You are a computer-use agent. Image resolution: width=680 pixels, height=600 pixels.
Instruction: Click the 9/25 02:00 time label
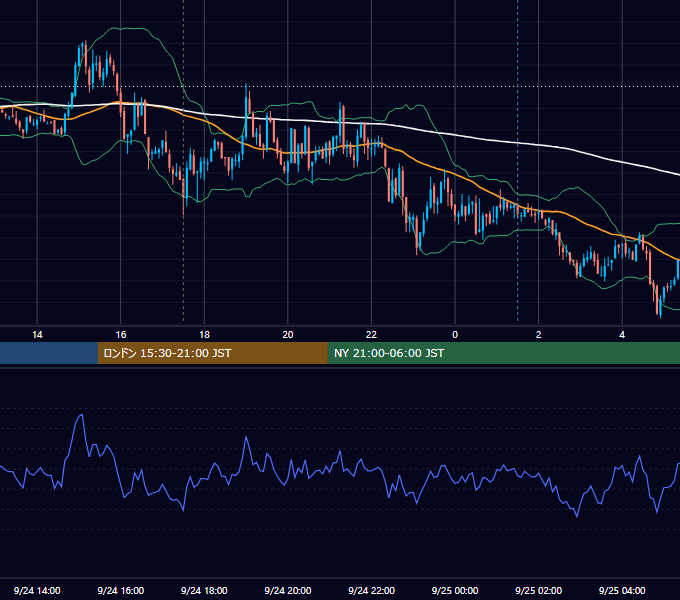point(538,590)
